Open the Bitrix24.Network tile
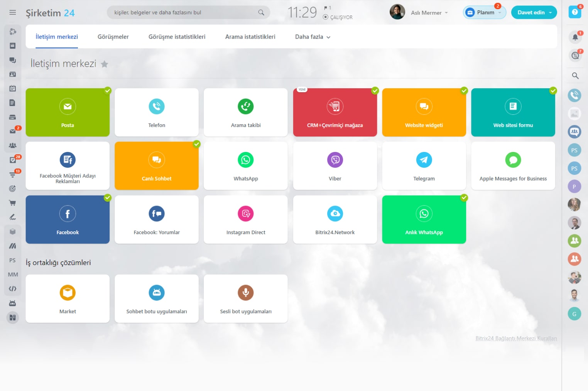The height and width of the screenshot is (391, 588). tap(335, 219)
